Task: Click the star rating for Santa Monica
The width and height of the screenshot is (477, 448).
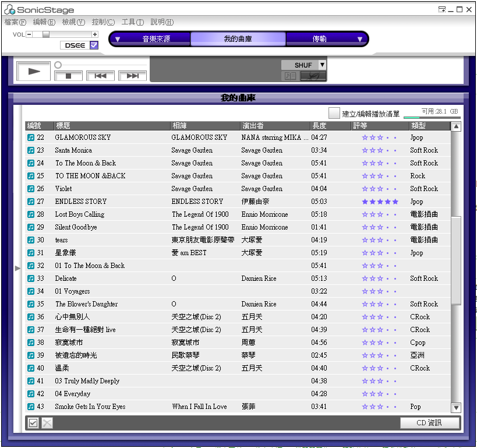Action: pyautogui.click(x=380, y=150)
